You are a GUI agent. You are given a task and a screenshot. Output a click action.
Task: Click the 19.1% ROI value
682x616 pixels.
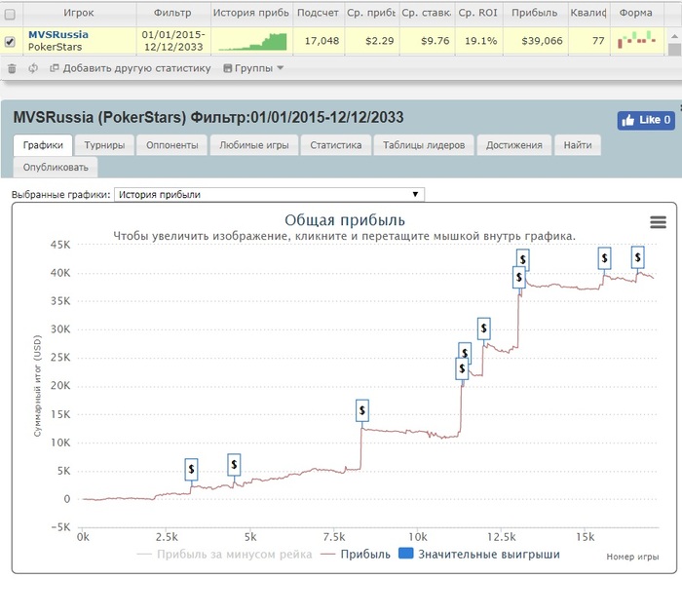click(480, 41)
